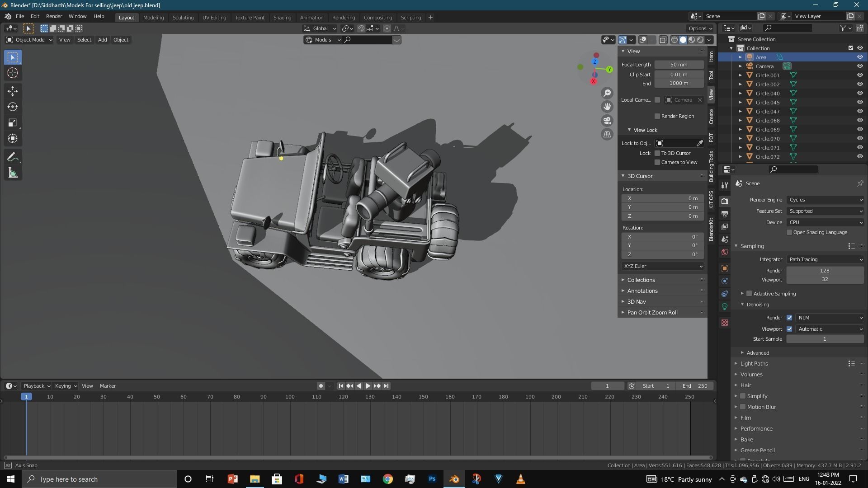Switch to the Shading workspace tab
The width and height of the screenshot is (868, 488).
click(282, 18)
